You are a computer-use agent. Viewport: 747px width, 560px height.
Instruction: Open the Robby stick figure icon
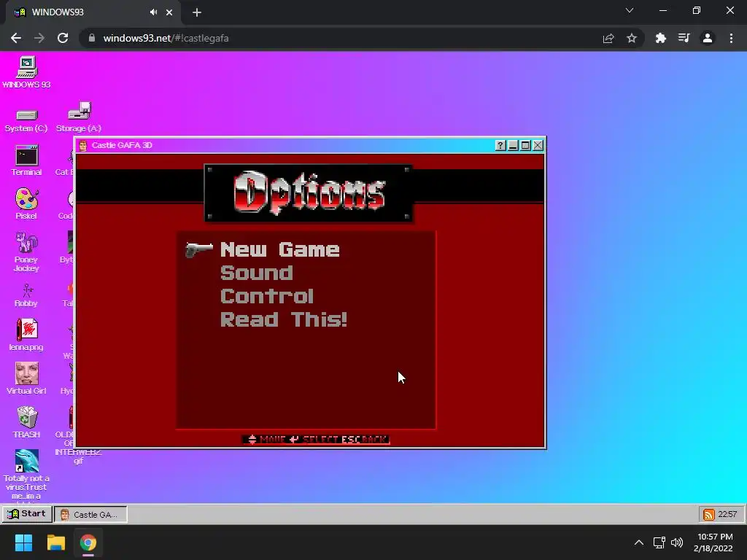(x=27, y=295)
